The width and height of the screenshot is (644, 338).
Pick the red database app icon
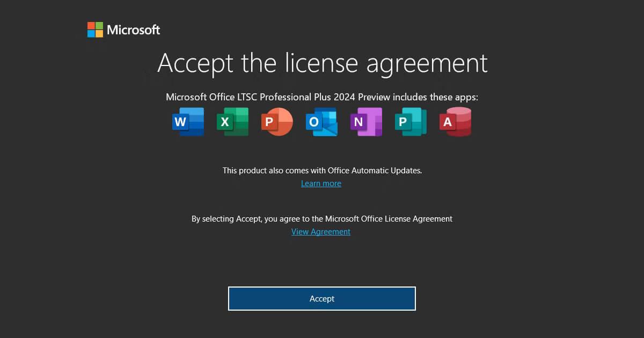455,122
